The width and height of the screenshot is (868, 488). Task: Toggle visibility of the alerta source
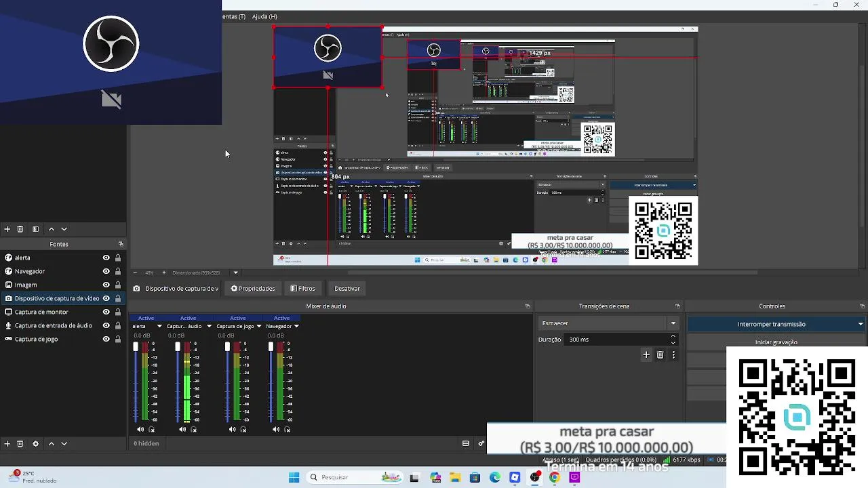[106, 258]
